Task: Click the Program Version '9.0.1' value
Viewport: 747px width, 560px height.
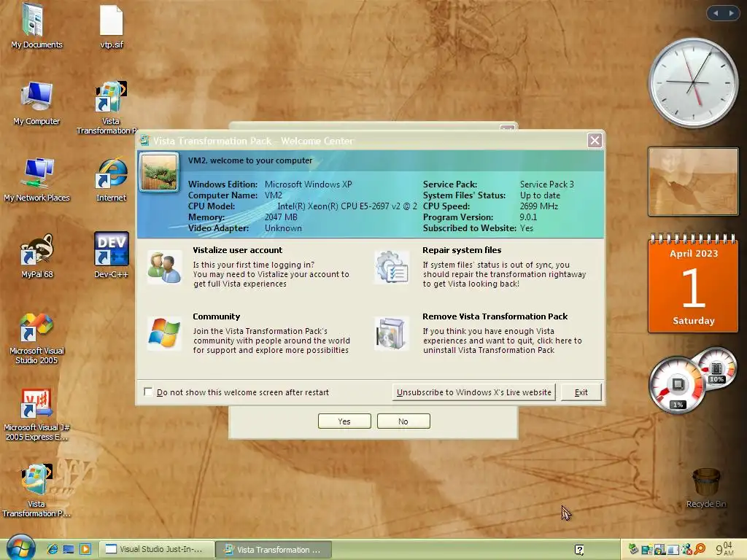Action: click(x=528, y=217)
